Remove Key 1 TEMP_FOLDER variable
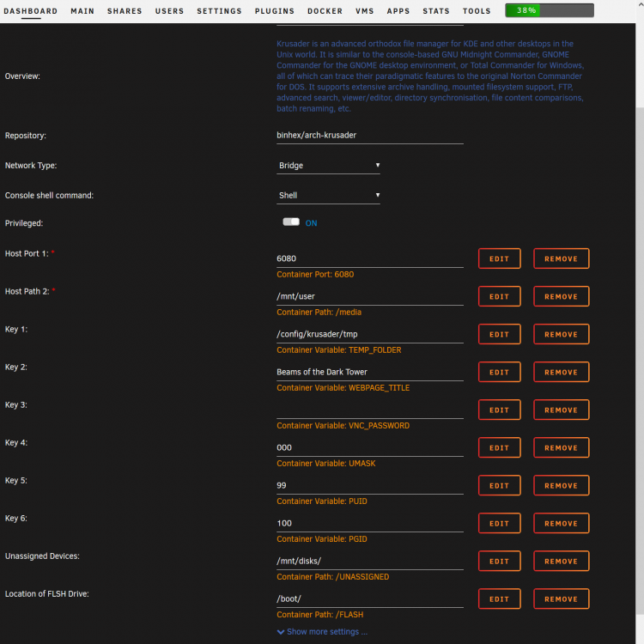The height and width of the screenshot is (644, 644). pyautogui.click(x=561, y=334)
